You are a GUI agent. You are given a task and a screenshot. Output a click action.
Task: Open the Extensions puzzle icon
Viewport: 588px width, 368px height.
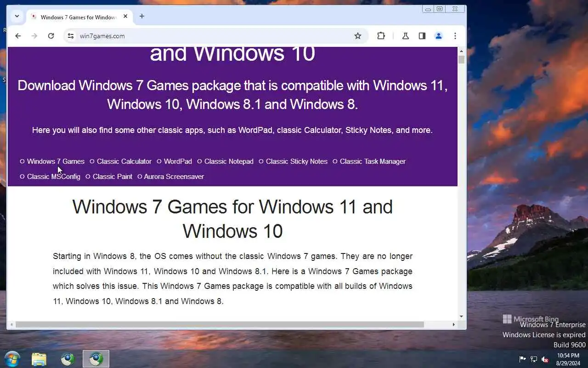coord(381,36)
